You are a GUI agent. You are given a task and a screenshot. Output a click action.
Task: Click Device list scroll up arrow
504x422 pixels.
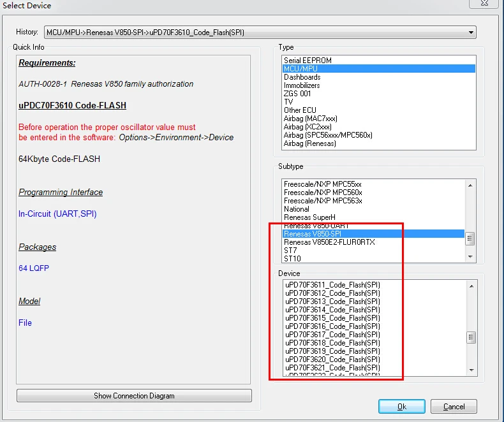click(471, 286)
